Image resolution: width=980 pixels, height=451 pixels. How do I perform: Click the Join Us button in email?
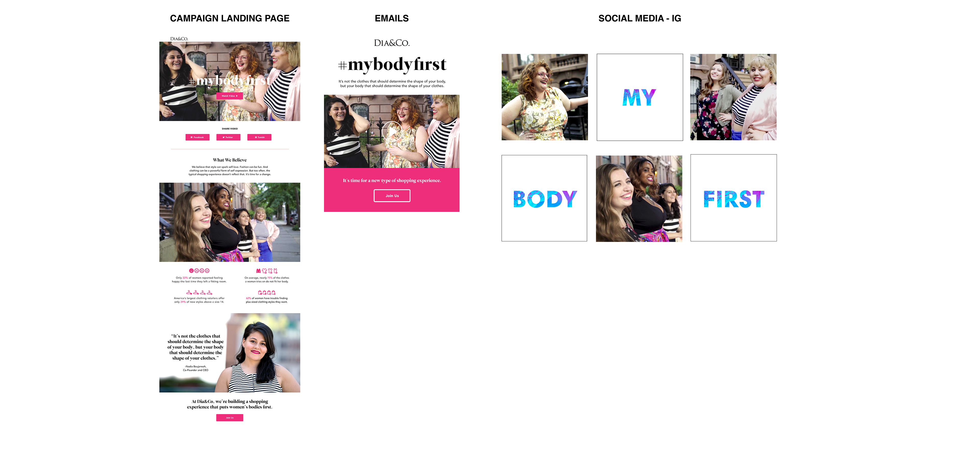click(392, 196)
